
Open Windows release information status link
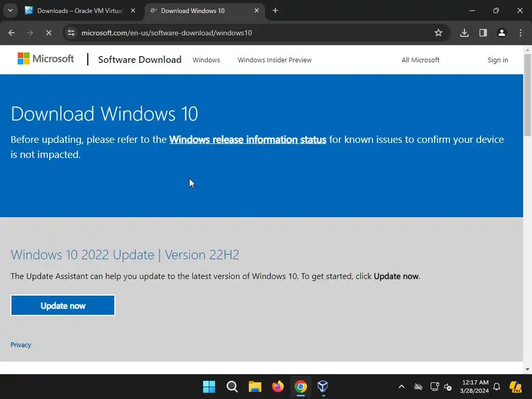point(248,139)
